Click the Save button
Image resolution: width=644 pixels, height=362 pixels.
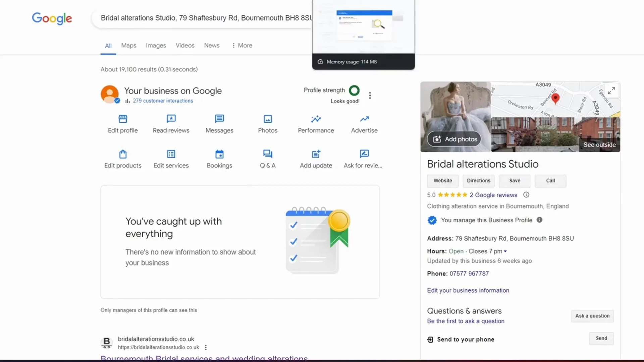point(515,181)
